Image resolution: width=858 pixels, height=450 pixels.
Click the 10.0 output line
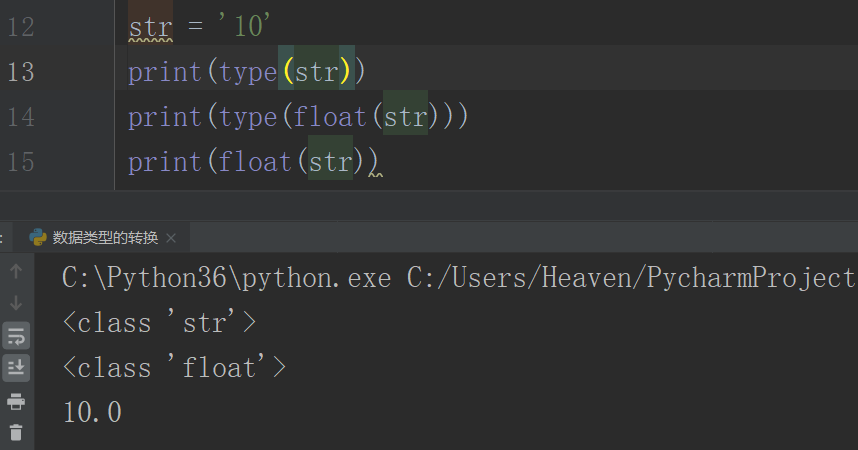click(x=92, y=412)
